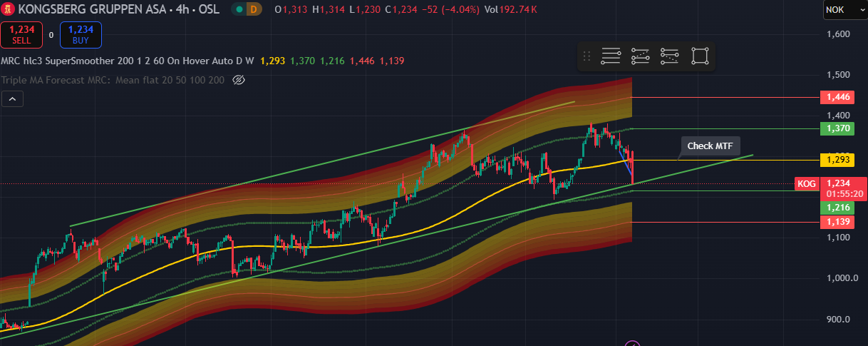Screen dimensions: 868x346
Task: Click the Check MTF note label
Action: tap(710, 146)
